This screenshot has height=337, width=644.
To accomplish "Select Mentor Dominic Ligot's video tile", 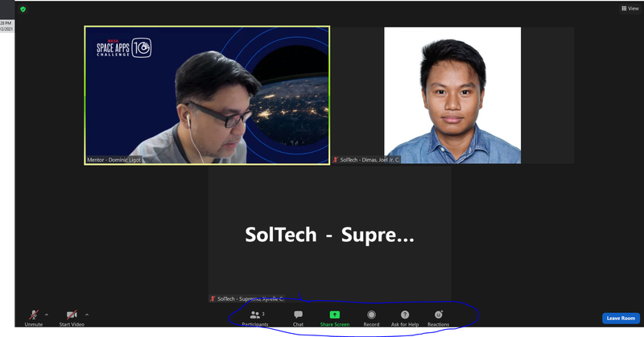I will point(207,95).
